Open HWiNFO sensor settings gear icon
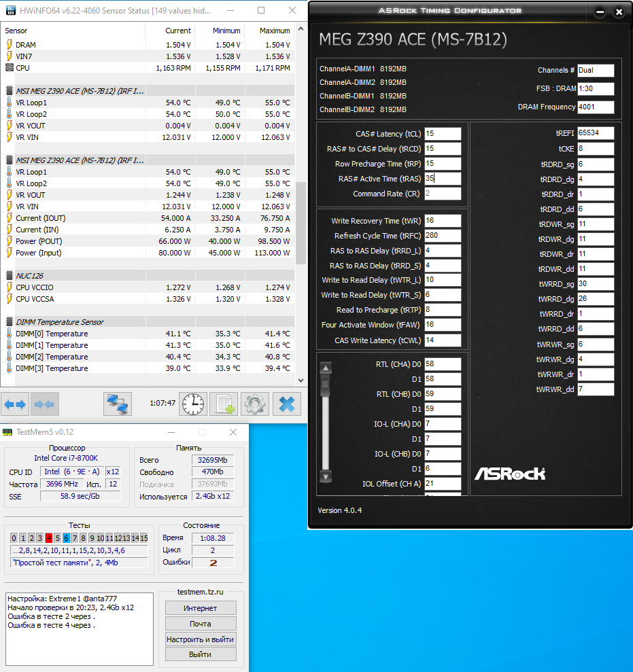 tap(255, 404)
